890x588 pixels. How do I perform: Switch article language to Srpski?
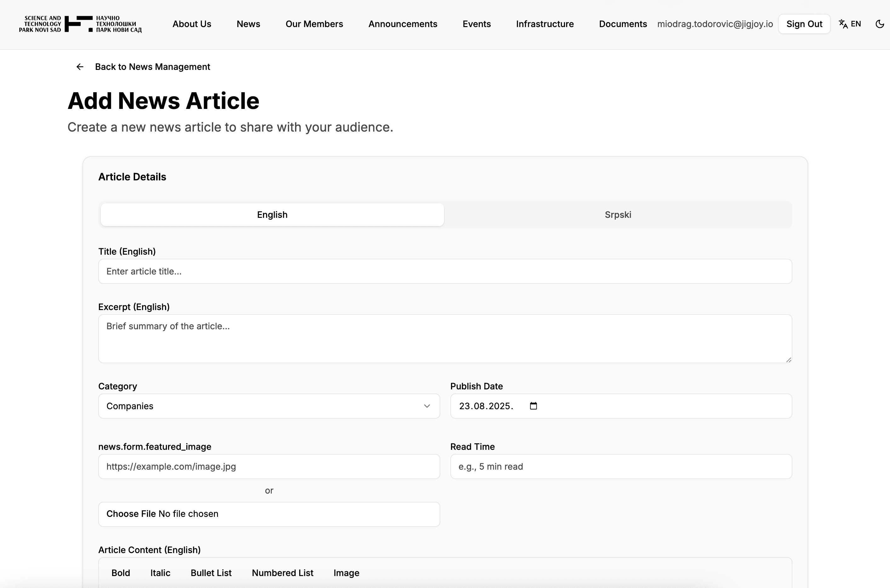point(618,214)
